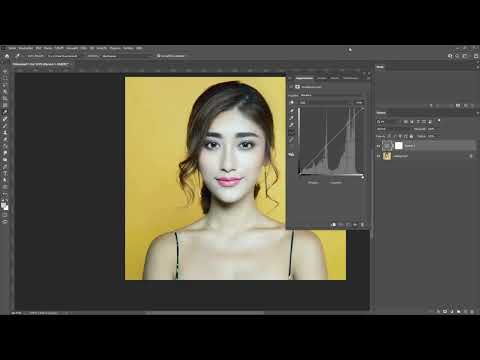This screenshot has width=480, height=360.
Task: Click the Curves layer mask thumbnail
Action: [399, 146]
